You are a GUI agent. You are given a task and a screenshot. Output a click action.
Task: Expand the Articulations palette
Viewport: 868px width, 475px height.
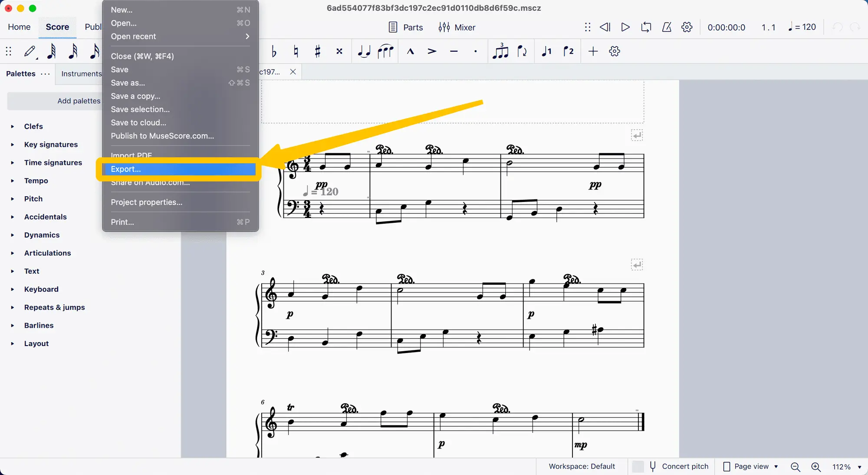pyautogui.click(x=13, y=253)
